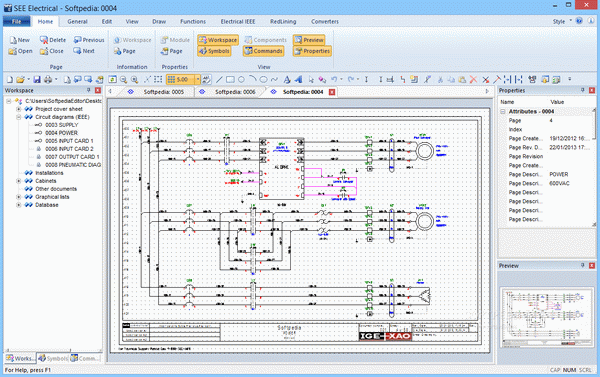Click the print icon in toolbar

(48, 80)
